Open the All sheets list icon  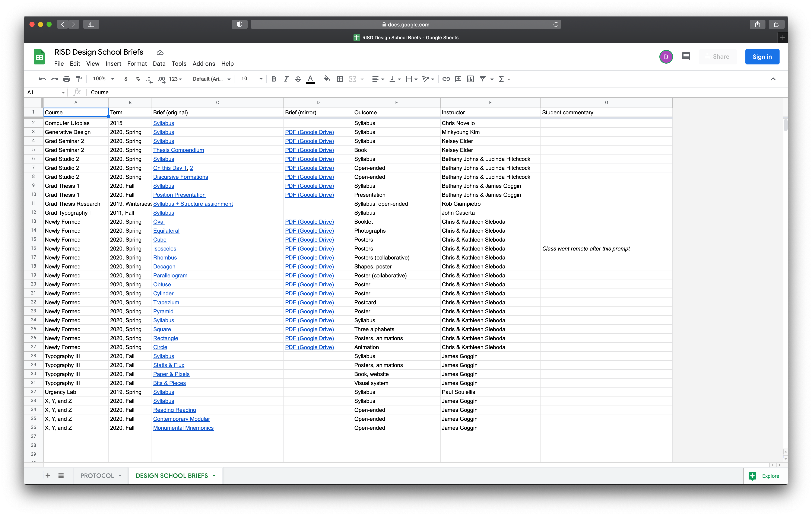(x=61, y=476)
